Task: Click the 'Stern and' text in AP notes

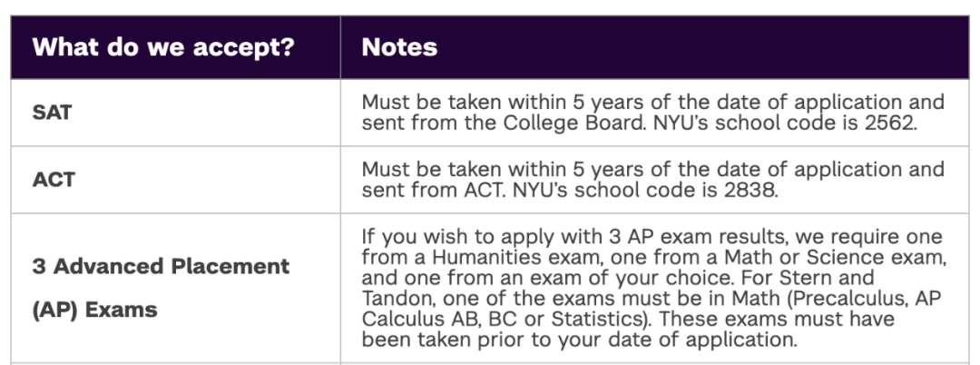Action: point(826,278)
